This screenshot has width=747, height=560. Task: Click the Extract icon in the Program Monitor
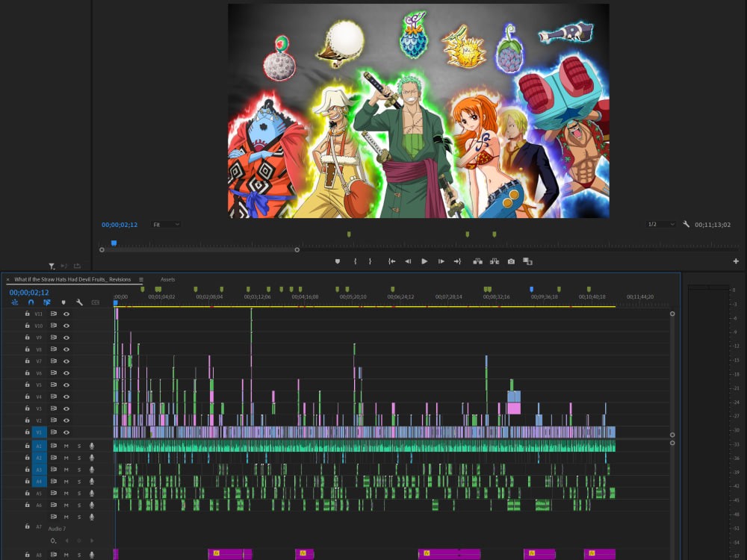(x=495, y=261)
